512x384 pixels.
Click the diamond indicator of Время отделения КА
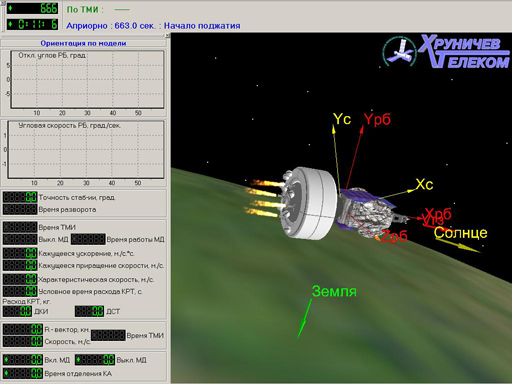6,373
